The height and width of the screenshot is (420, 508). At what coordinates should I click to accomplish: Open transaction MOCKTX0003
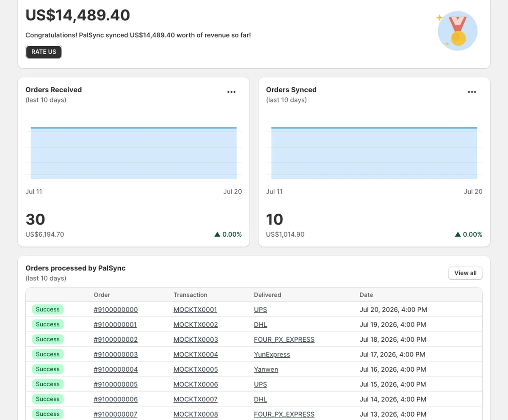point(196,340)
